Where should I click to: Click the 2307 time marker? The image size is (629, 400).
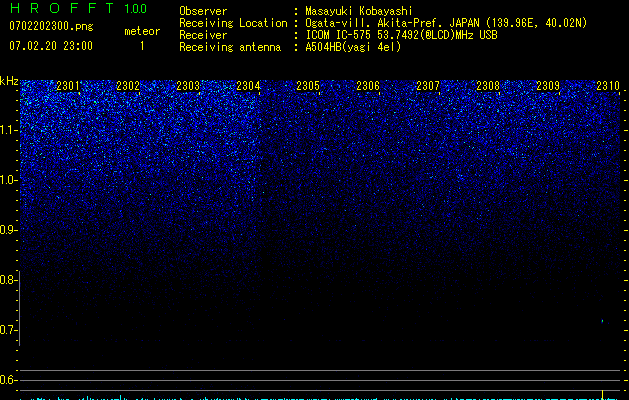coord(428,85)
